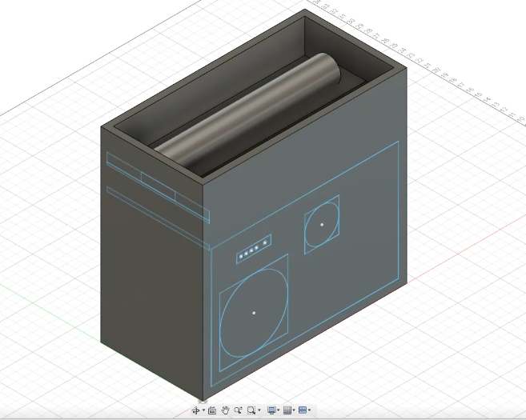Activate the Look At tool
Viewport: 526px width, 420px height.
(212, 410)
